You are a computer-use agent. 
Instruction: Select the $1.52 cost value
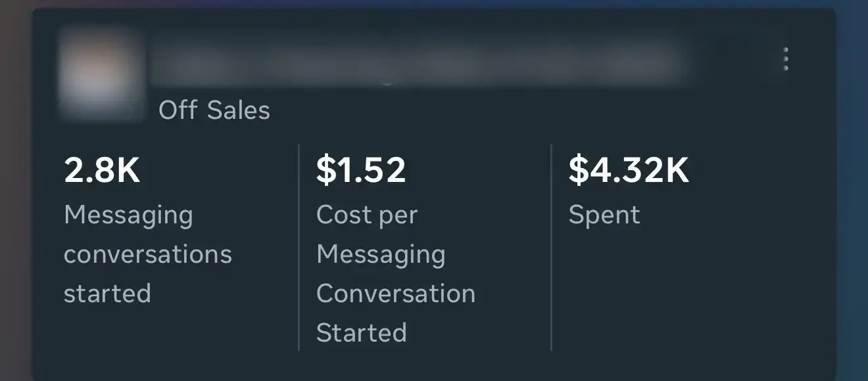tap(361, 170)
